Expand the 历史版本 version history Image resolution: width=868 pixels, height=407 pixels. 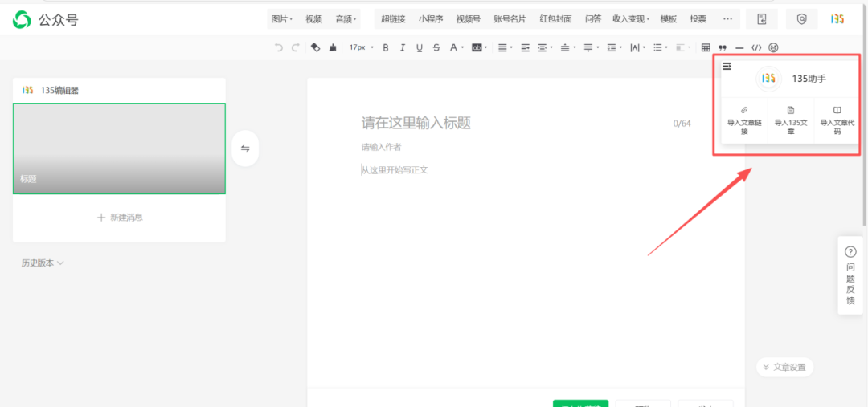click(43, 263)
